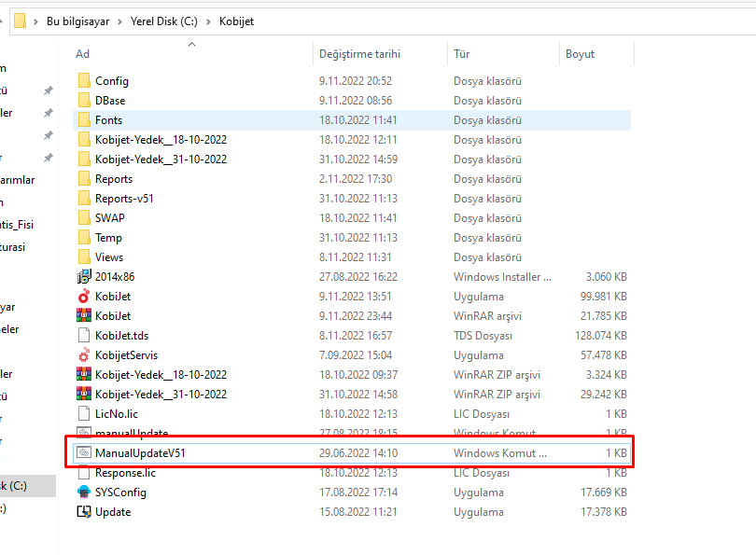Select the SWAP folder icon
This screenshot has height=555, width=756.
point(84,217)
